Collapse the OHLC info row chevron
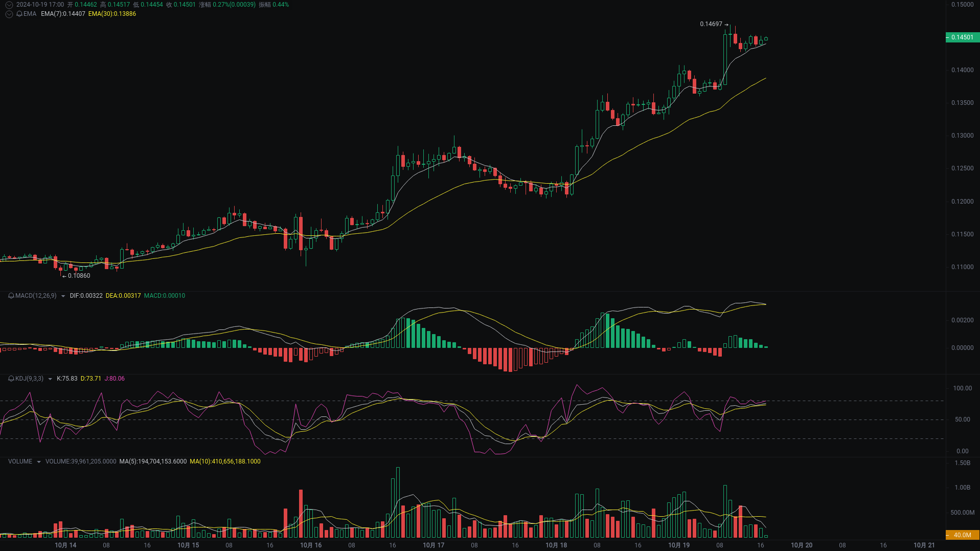This screenshot has width=980, height=551. [x=8, y=5]
